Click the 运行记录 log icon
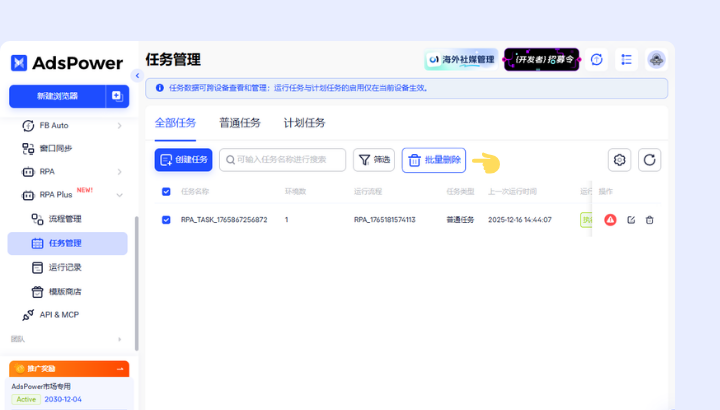 click(x=37, y=267)
